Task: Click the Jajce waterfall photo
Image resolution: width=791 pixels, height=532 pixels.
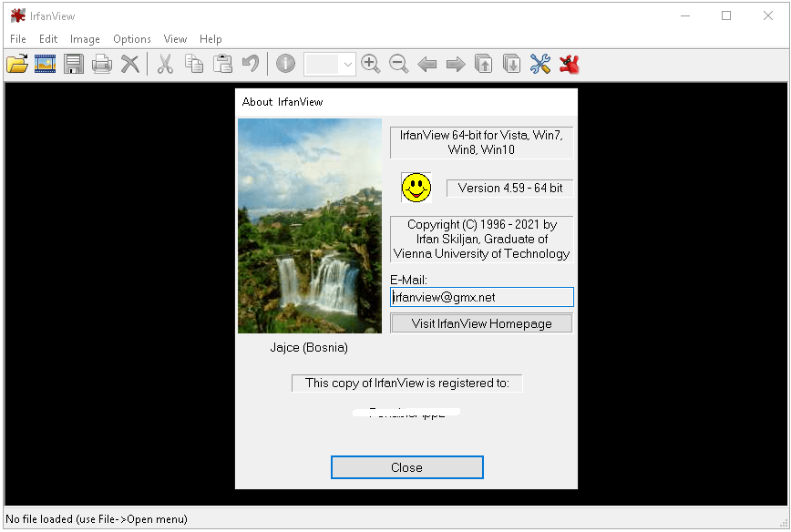Action: (x=310, y=226)
